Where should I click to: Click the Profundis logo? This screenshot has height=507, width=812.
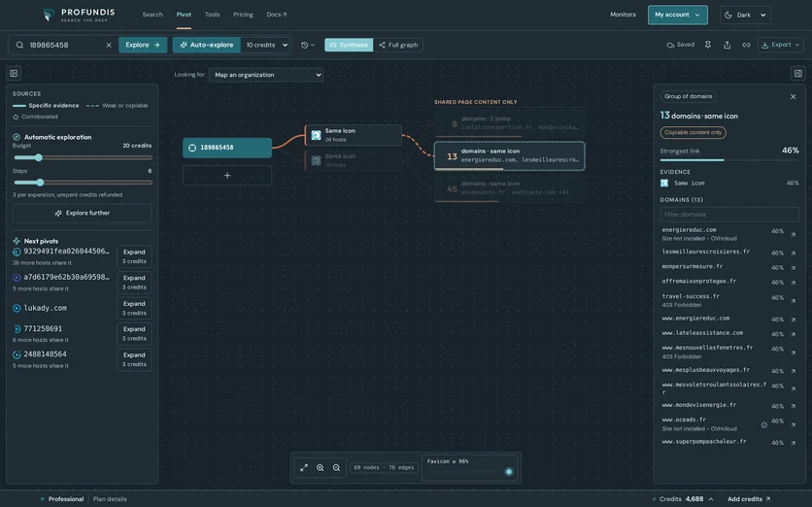tap(79, 15)
